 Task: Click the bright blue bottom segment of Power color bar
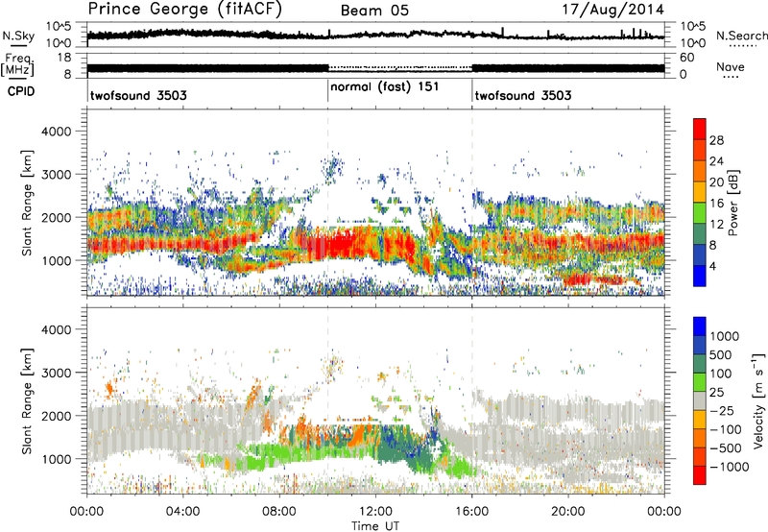point(700,276)
